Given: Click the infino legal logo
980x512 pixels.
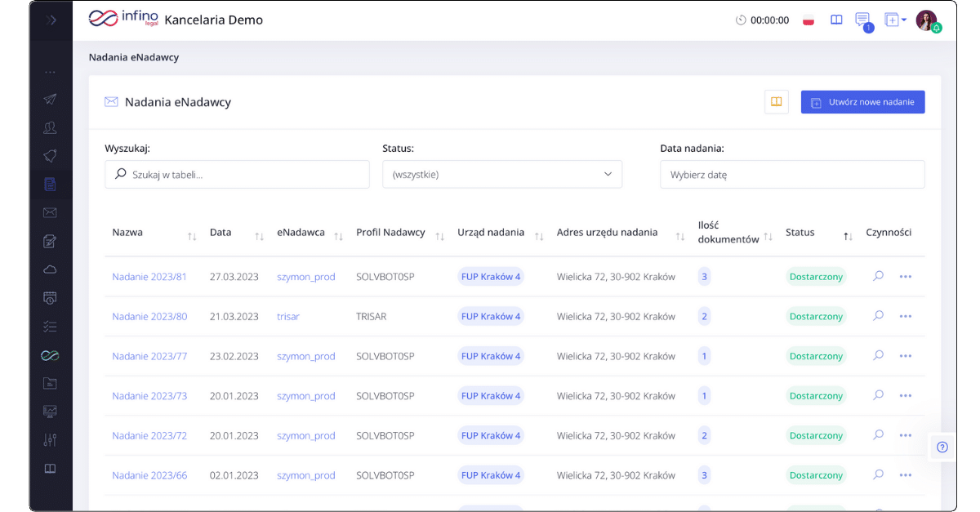Looking at the screenshot, I should tap(123, 19).
